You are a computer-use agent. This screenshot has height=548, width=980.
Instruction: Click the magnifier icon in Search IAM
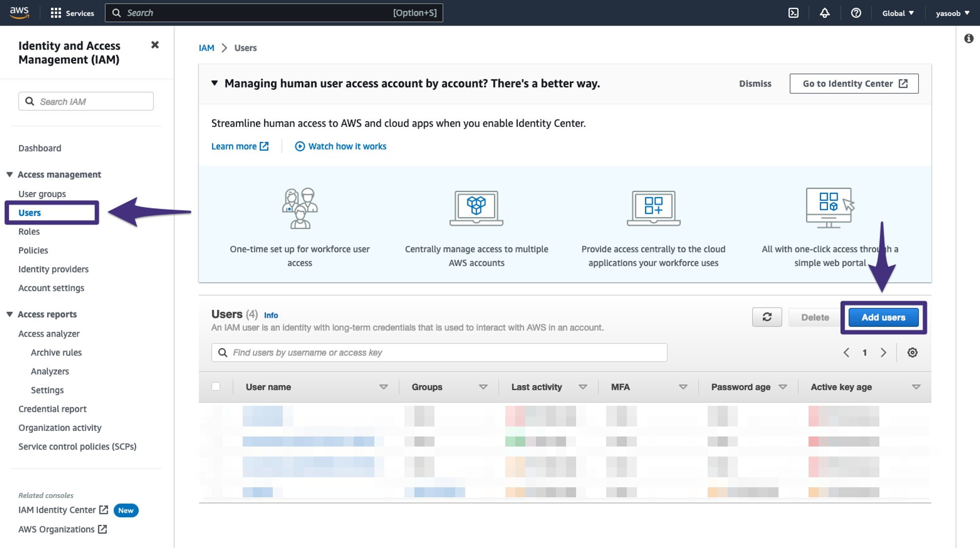pyautogui.click(x=30, y=101)
